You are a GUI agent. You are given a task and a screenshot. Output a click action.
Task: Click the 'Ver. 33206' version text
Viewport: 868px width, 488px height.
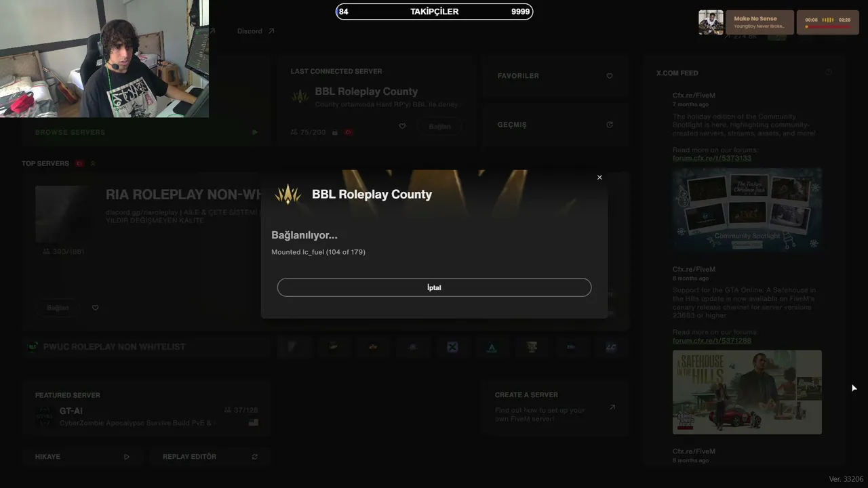click(846, 479)
